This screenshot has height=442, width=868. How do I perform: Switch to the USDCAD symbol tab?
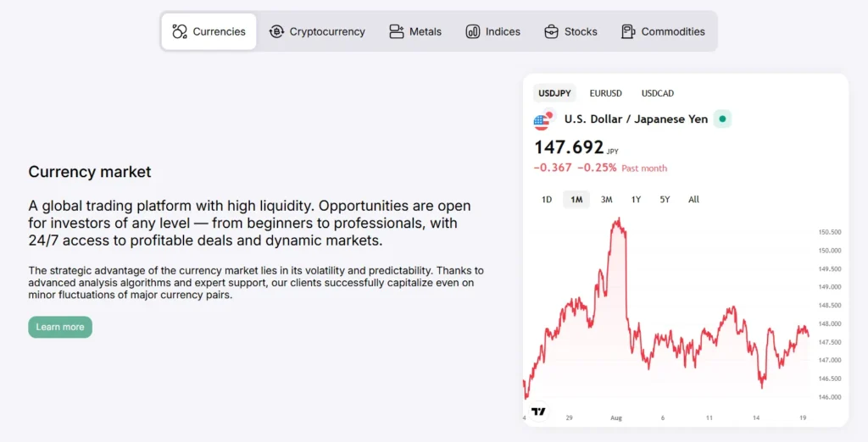(x=657, y=93)
